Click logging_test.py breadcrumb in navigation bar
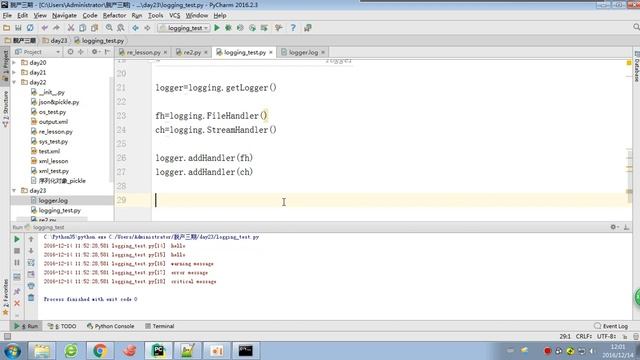The image size is (640, 360). pos(99,40)
